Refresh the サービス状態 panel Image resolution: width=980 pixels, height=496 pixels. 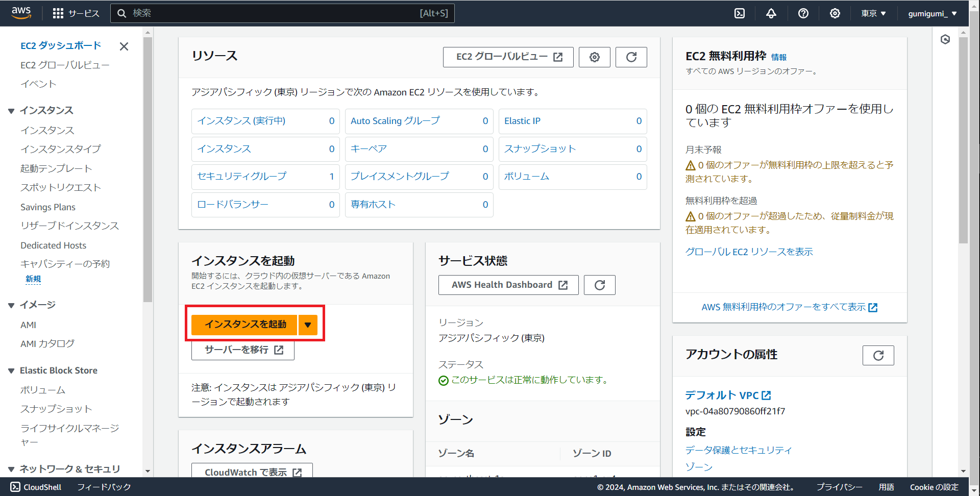point(599,285)
